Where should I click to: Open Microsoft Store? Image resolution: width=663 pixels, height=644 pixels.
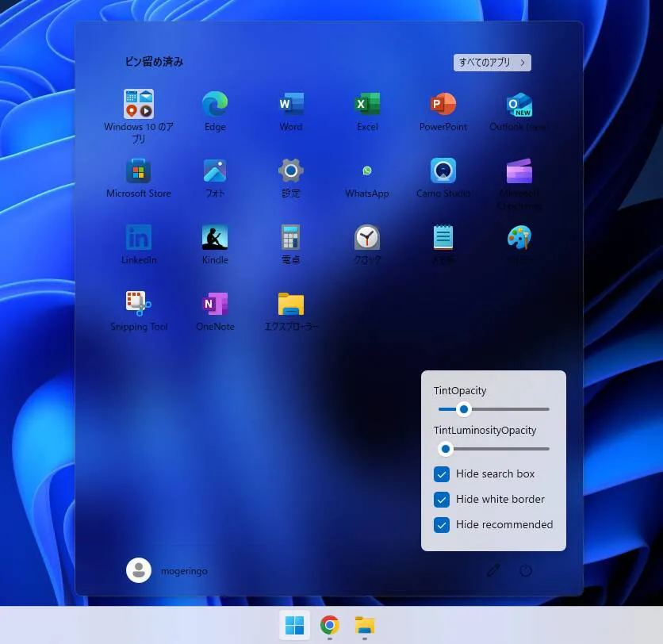coord(139,178)
